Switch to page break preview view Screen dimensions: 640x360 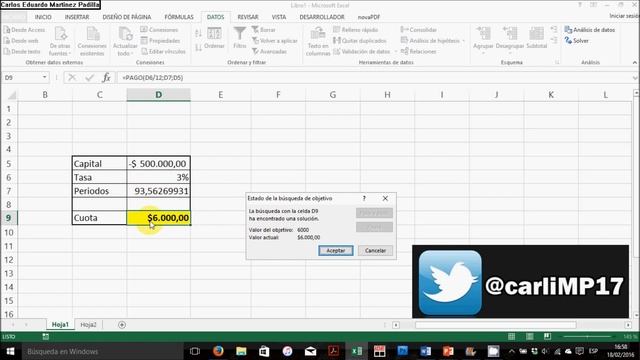point(547,336)
